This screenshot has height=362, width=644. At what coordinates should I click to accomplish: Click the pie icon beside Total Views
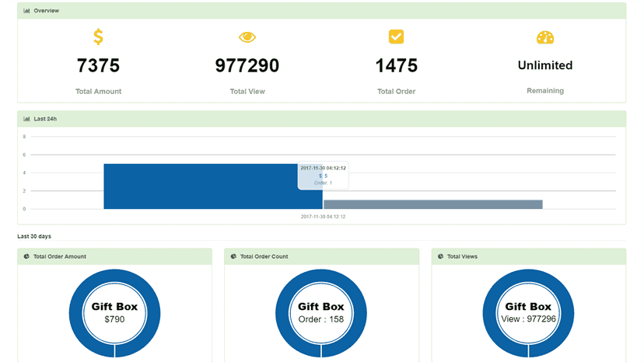[440, 256]
